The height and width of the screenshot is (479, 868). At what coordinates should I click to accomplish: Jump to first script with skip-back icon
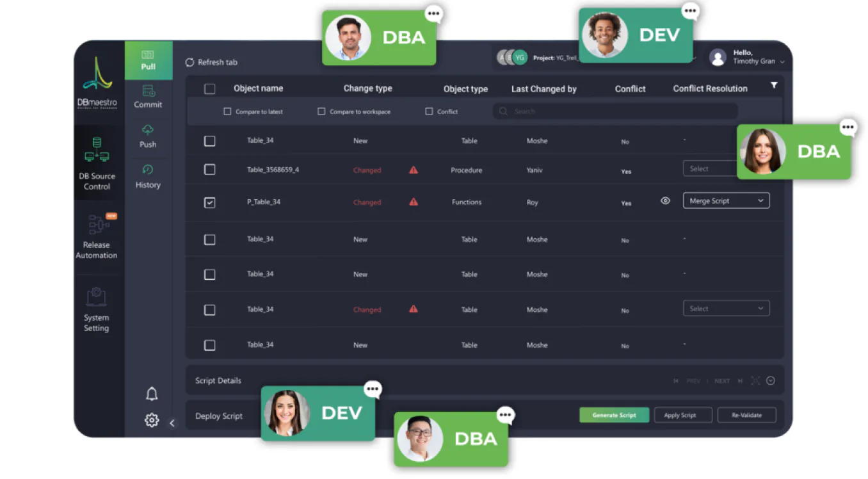pos(676,381)
